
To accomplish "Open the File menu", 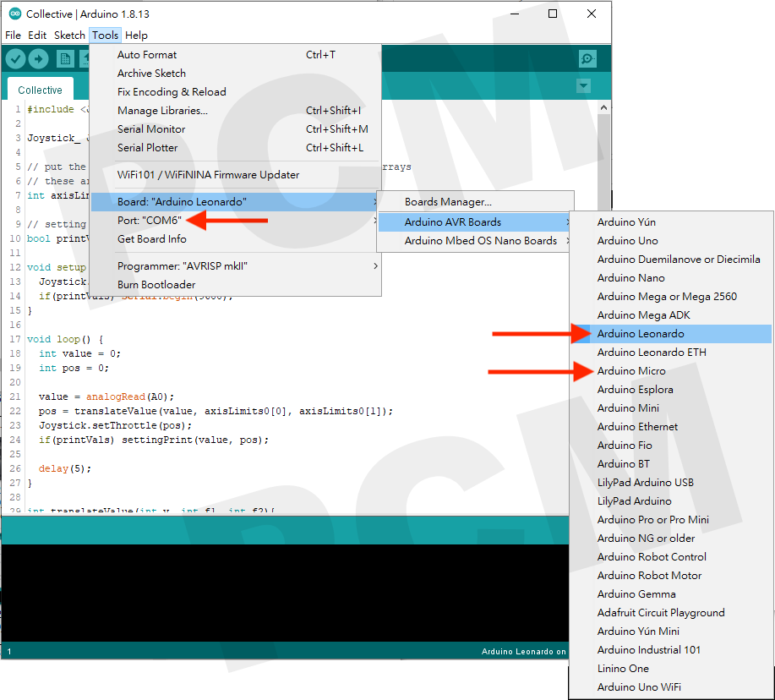I will pos(13,36).
